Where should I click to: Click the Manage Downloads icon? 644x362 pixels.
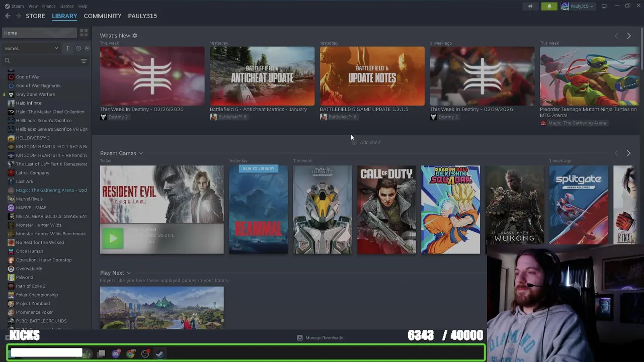tap(300, 338)
